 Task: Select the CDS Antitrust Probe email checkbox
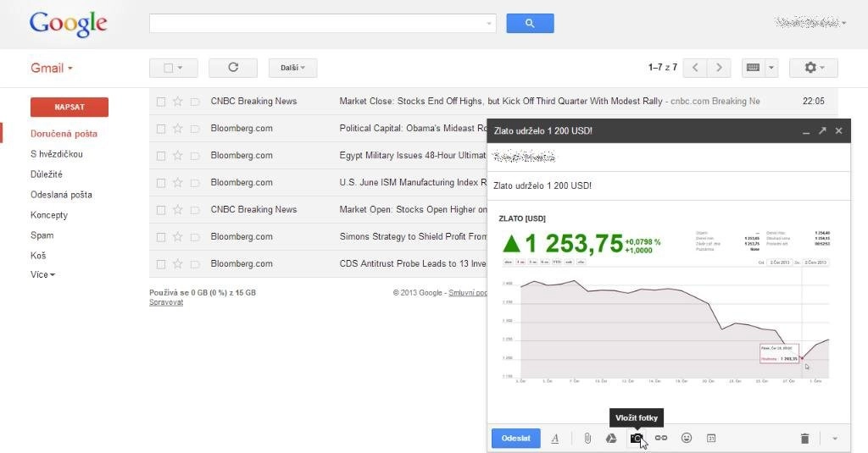160,264
